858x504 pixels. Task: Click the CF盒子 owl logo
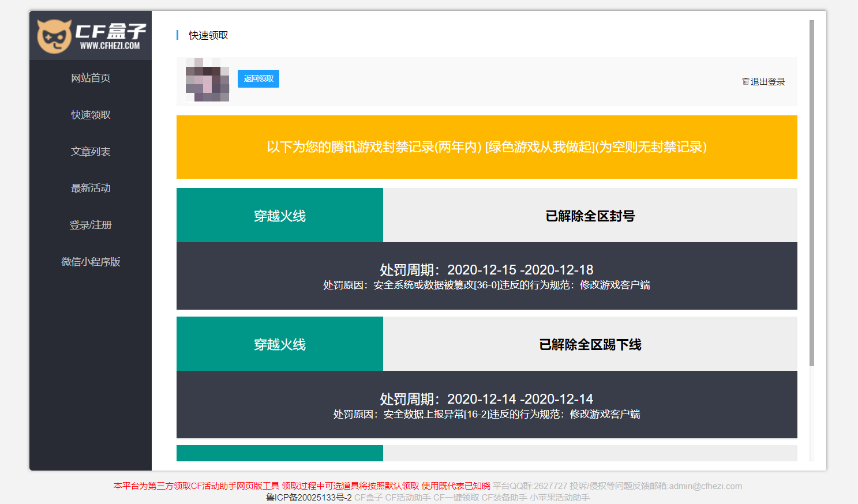[91, 36]
